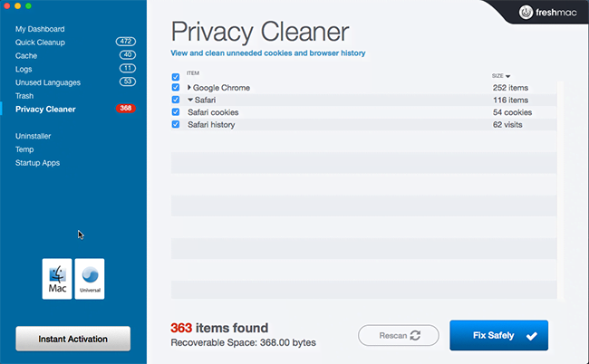Click the 472 count badge beside Quick Cleanup
Screen dimensions: 589x364
[x=125, y=42]
